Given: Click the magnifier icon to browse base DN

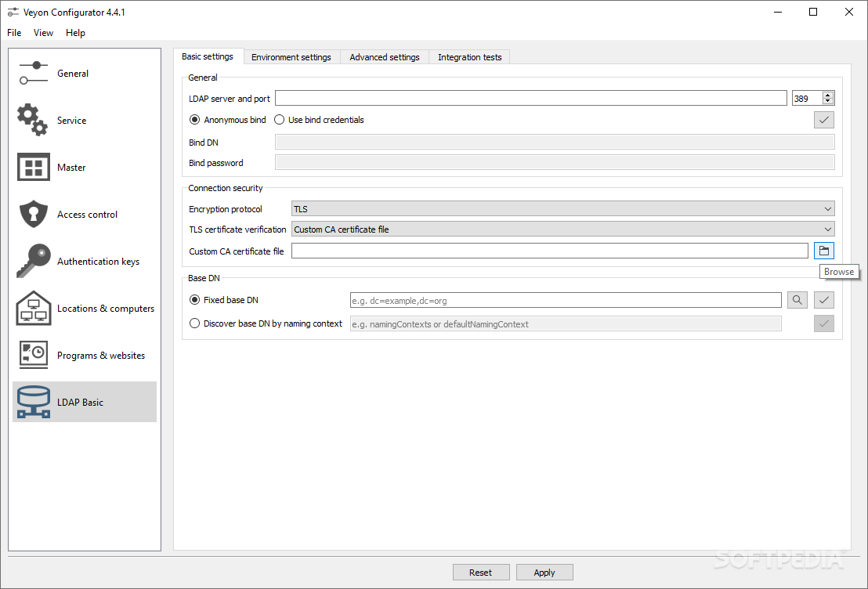Looking at the screenshot, I should pyautogui.click(x=797, y=300).
